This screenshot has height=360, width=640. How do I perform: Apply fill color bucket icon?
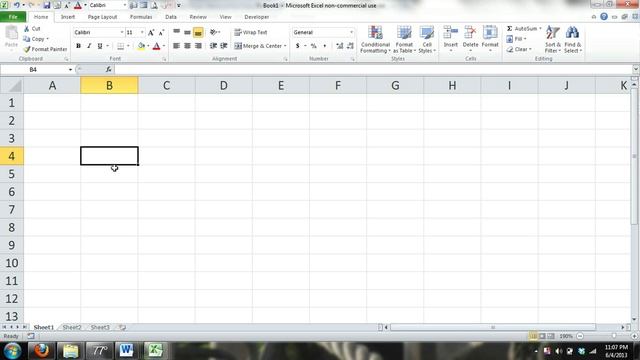coord(141,46)
